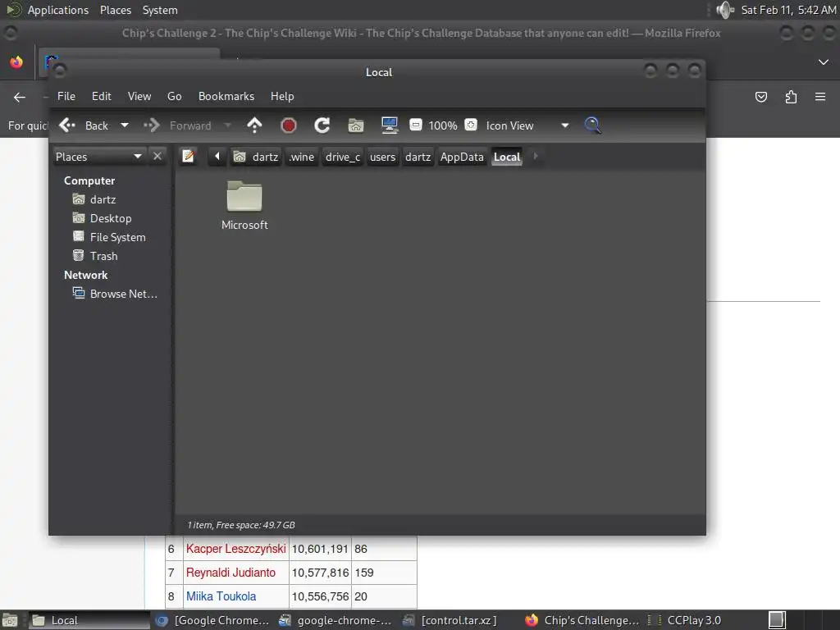Select the Local path segment
This screenshot has height=630, width=840.
pyautogui.click(x=507, y=157)
